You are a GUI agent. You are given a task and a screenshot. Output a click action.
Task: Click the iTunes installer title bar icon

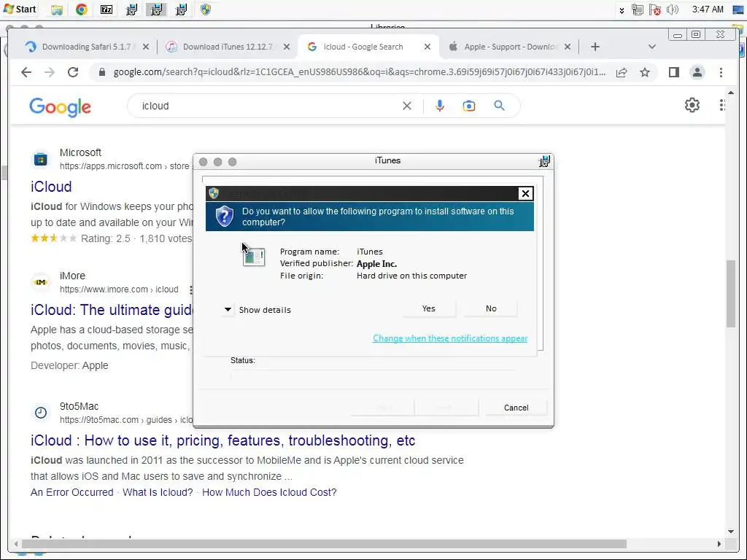544,161
